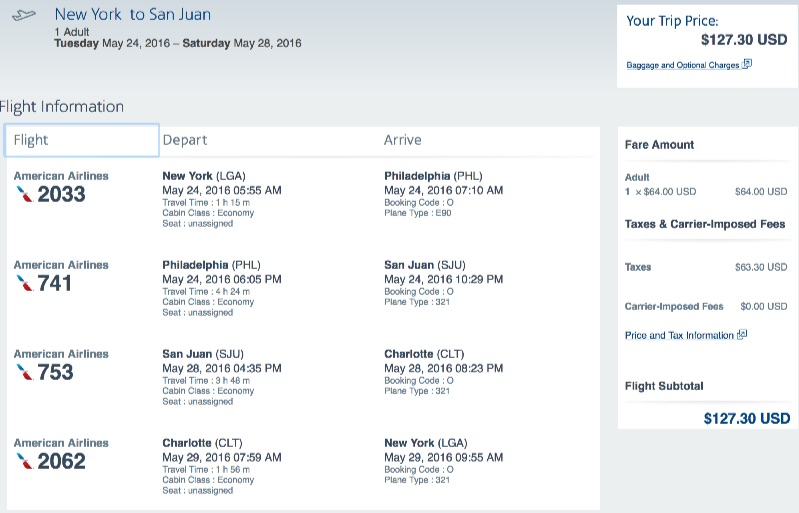This screenshot has height=513, width=799.
Task: Click the "Fare Amount" heading
Action: 659,145
